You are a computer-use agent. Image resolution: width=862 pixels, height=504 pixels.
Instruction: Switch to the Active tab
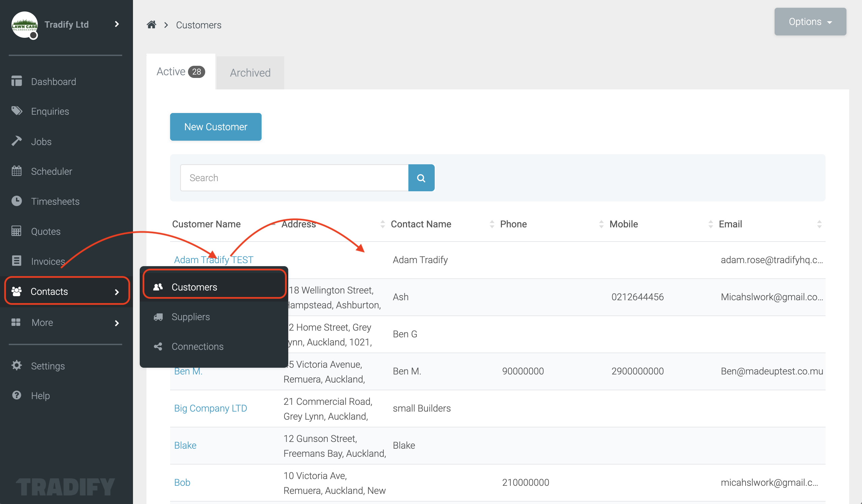pyautogui.click(x=181, y=72)
